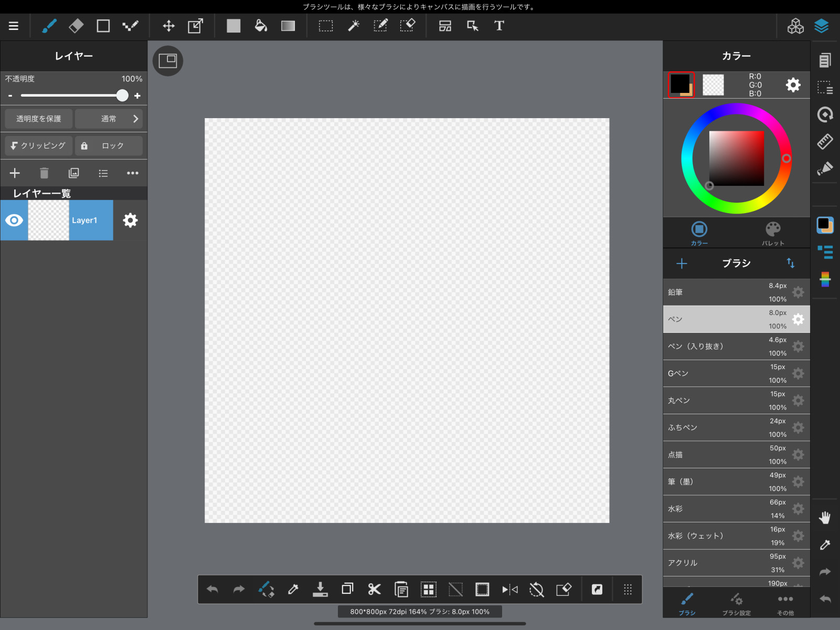Hide Layer1 using the eye icon
This screenshot has height=630, width=840.
(x=14, y=220)
